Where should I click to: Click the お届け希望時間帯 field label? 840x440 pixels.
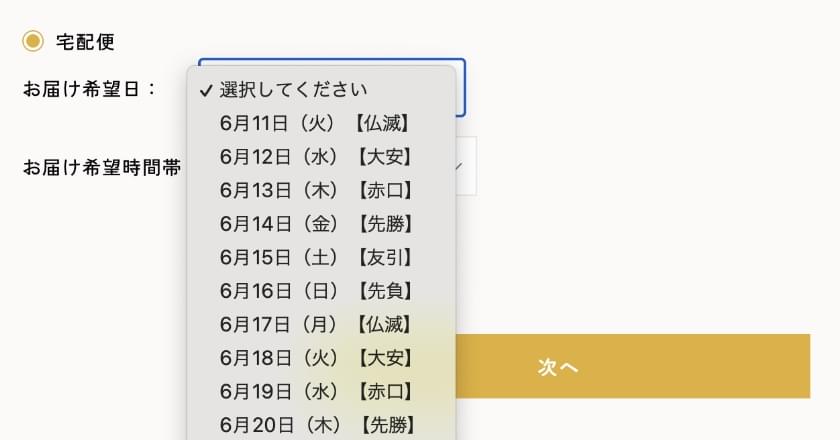[x=102, y=167]
